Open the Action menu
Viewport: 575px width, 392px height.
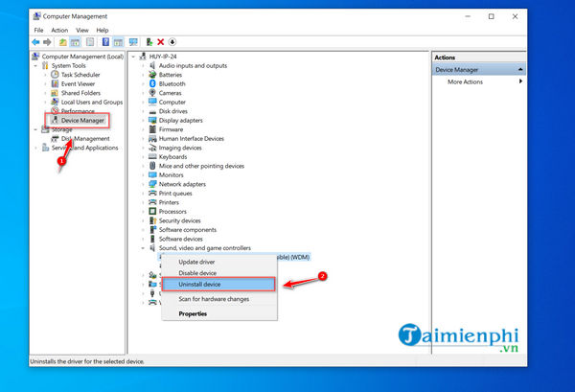[x=59, y=30]
